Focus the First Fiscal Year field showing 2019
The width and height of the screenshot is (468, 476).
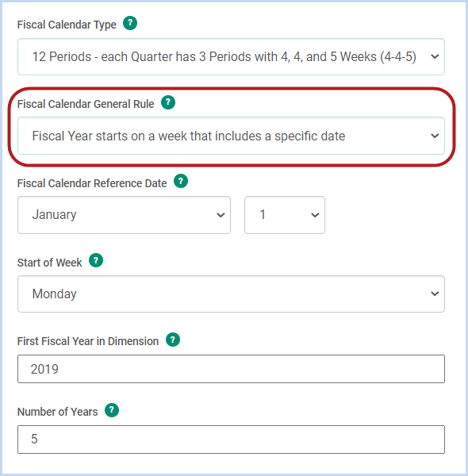coord(231,369)
